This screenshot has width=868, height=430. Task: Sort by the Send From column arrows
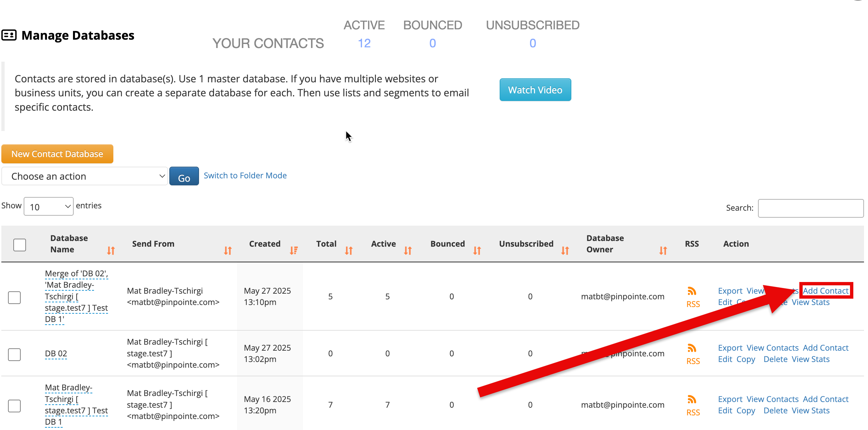pos(228,250)
